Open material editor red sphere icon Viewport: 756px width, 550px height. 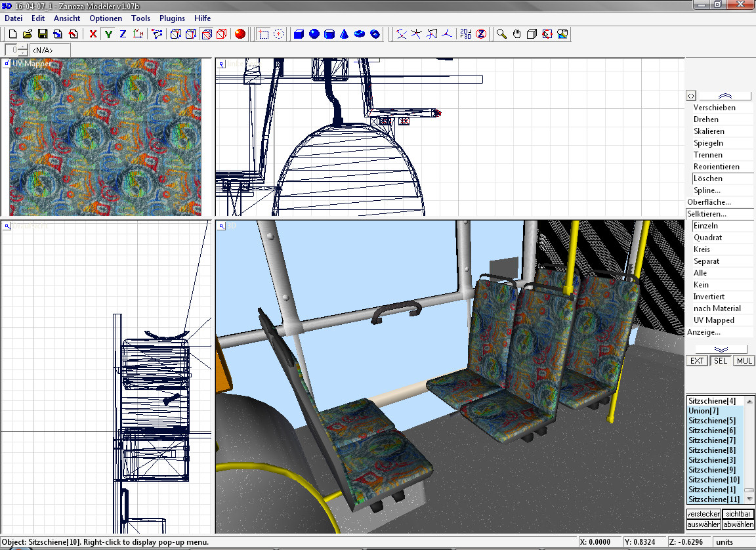240,34
